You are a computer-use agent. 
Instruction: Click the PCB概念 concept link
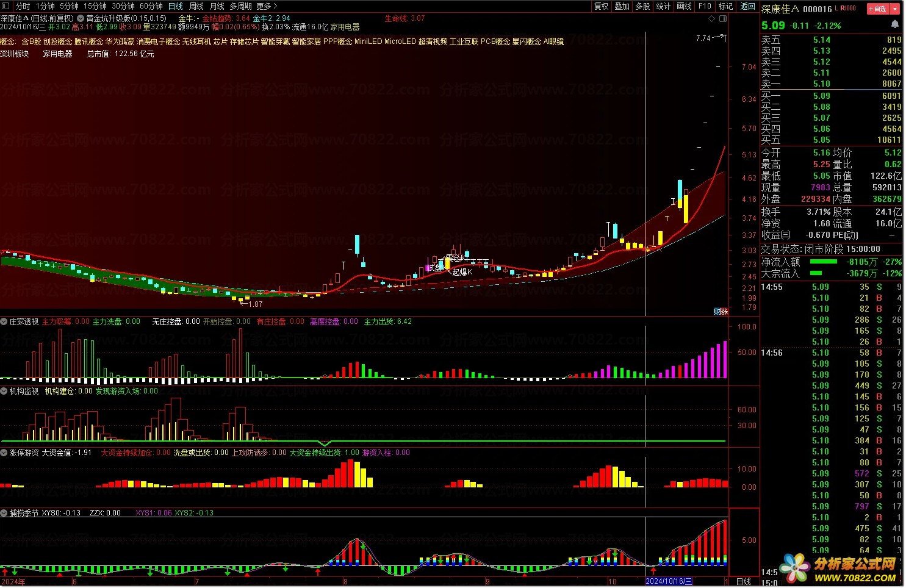point(495,41)
